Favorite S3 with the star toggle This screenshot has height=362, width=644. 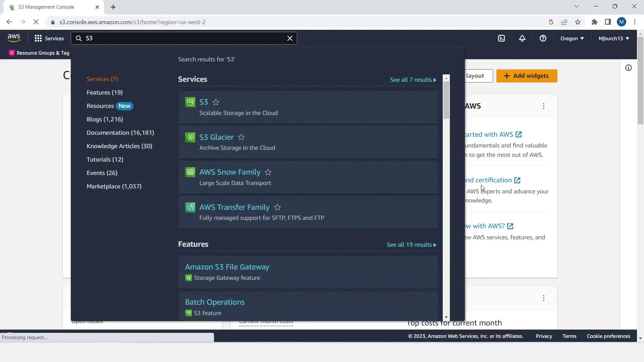[x=216, y=102]
